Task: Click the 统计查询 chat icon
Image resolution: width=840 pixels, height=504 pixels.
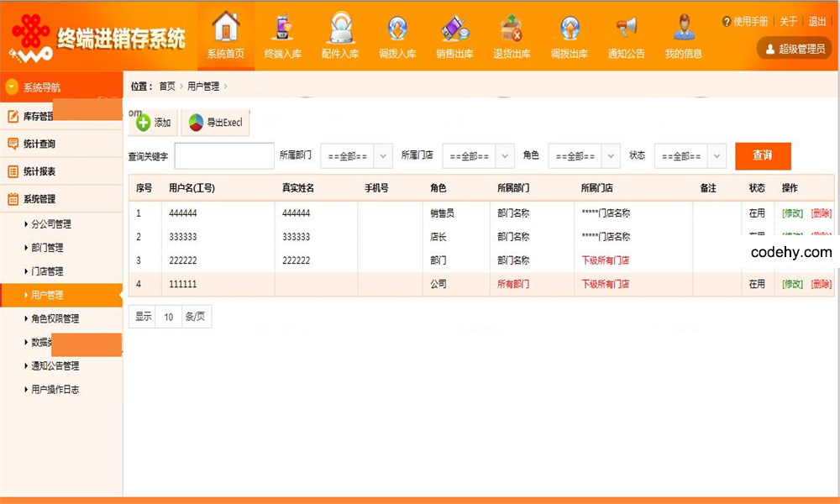Action: (x=13, y=144)
